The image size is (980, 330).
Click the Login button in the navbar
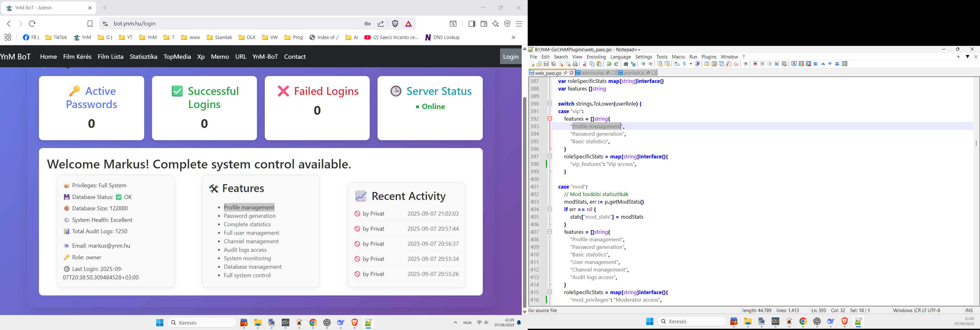[x=510, y=57]
